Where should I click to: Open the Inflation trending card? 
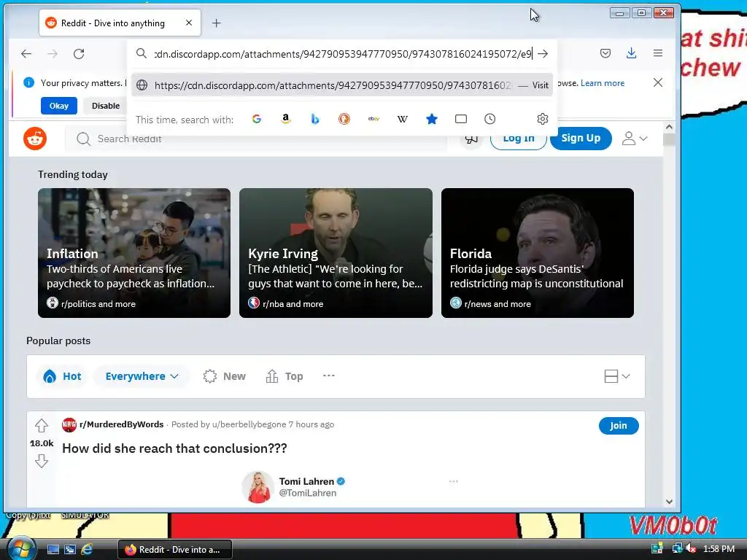(134, 253)
